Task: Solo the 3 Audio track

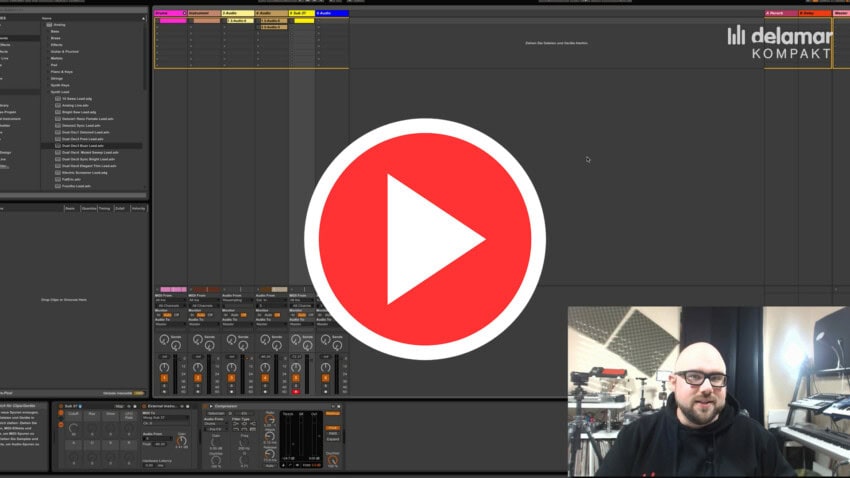Action: (231, 386)
